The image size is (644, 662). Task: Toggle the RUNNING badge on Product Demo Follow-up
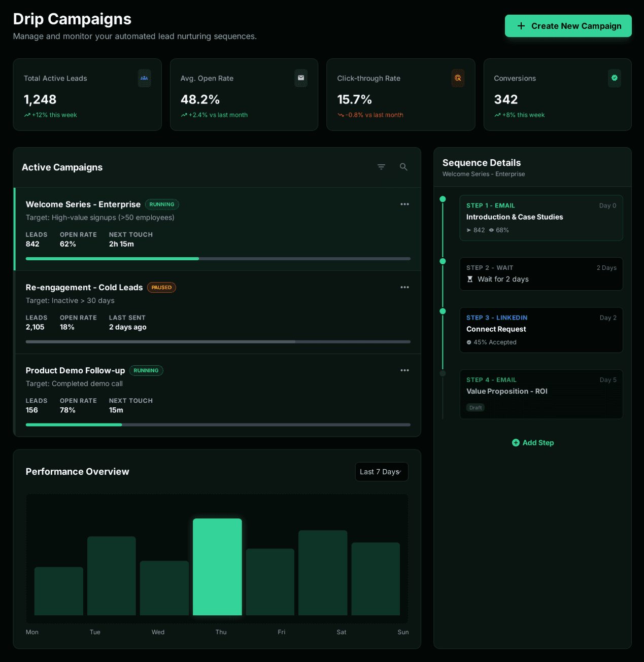tap(146, 371)
